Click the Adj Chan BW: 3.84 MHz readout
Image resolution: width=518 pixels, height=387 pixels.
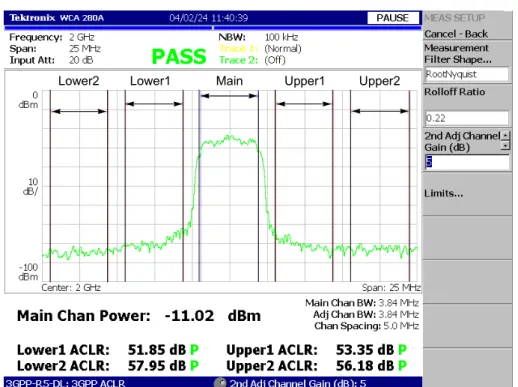[x=366, y=314]
